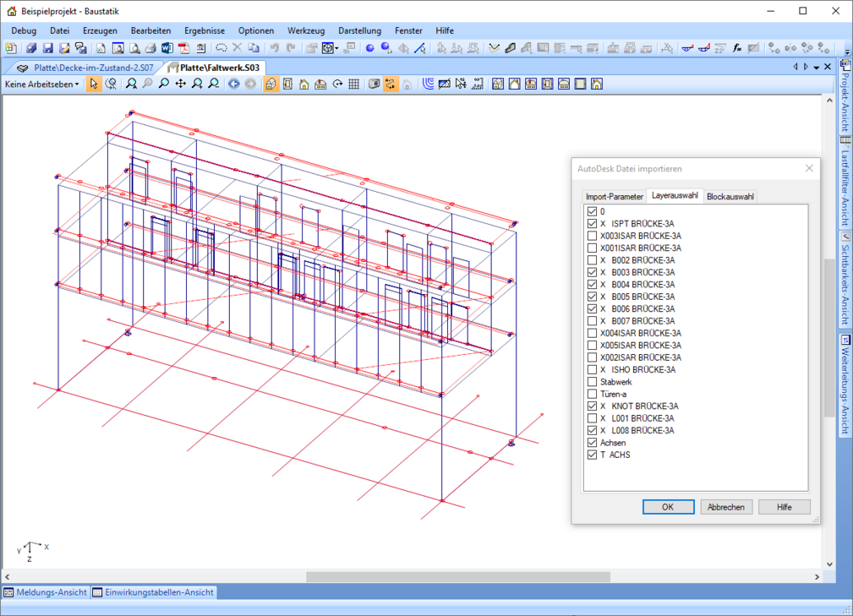853x616 pixels.
Task: Enable the Stabwerk layer checkbox
Action: pyautogui.click(x=592, y=382)
